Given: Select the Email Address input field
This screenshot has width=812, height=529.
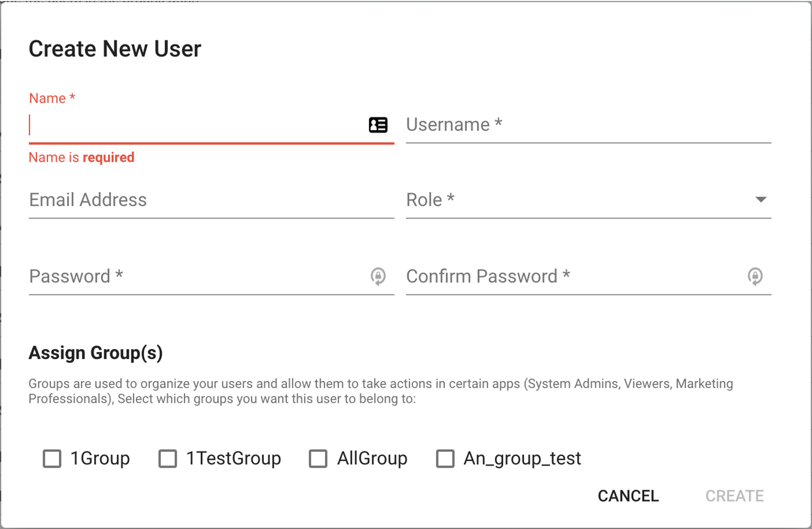Looking at the screenshot, I should point(192,200).
